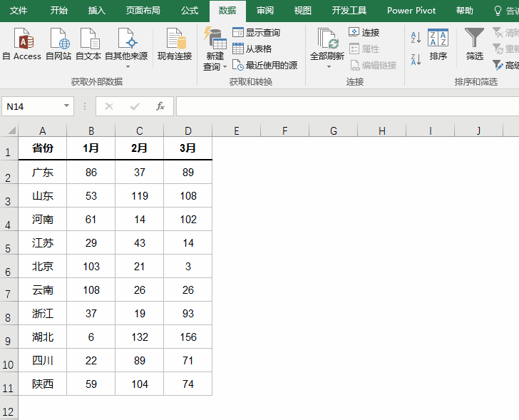Screen dimensions: 519x420
Task: Click into the formula bar
Action: (348, 106)
